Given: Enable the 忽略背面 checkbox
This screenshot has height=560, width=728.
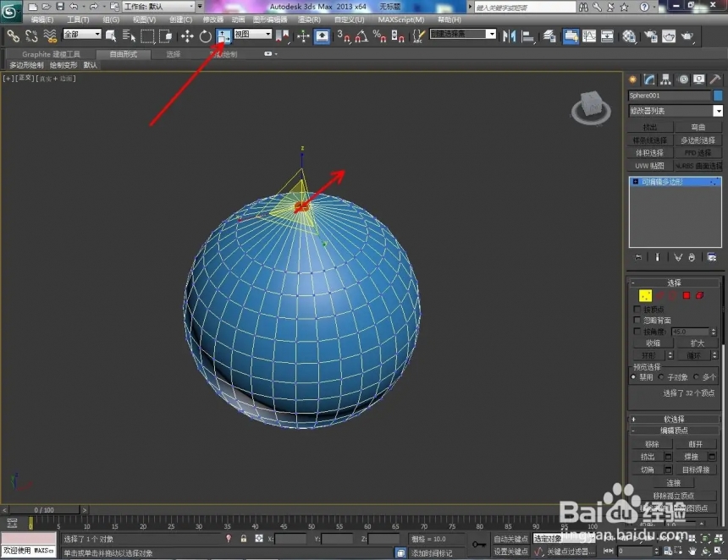Looking at the screenshot, I should [637, 320].
